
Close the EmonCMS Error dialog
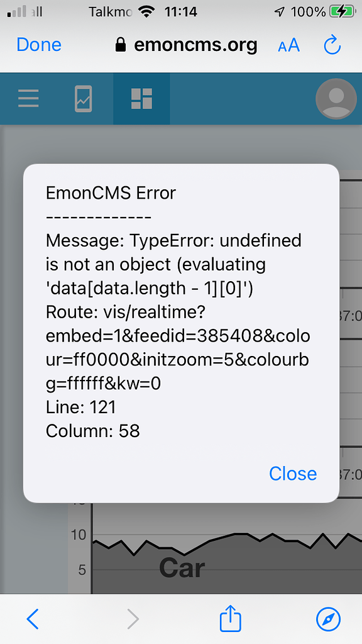click(x=293, y=474)
